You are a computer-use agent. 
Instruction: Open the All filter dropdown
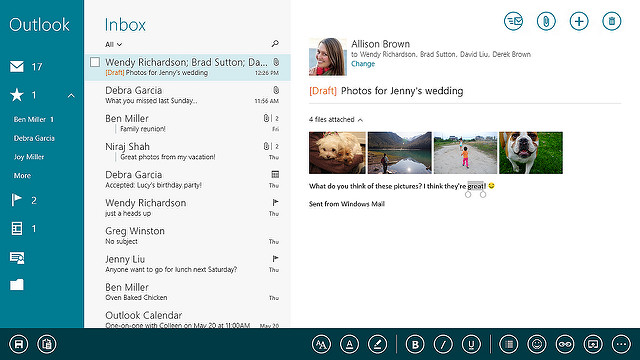point(113,44)
